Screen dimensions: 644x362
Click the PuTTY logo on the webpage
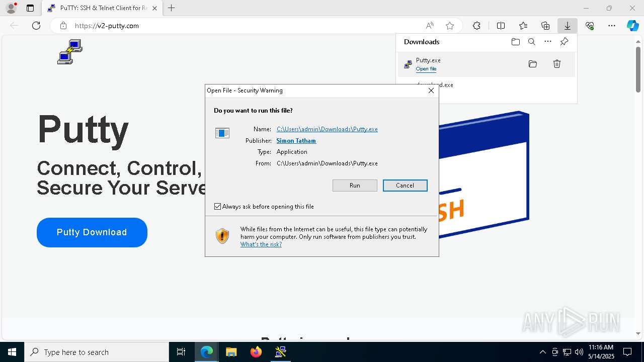(70, 52)
